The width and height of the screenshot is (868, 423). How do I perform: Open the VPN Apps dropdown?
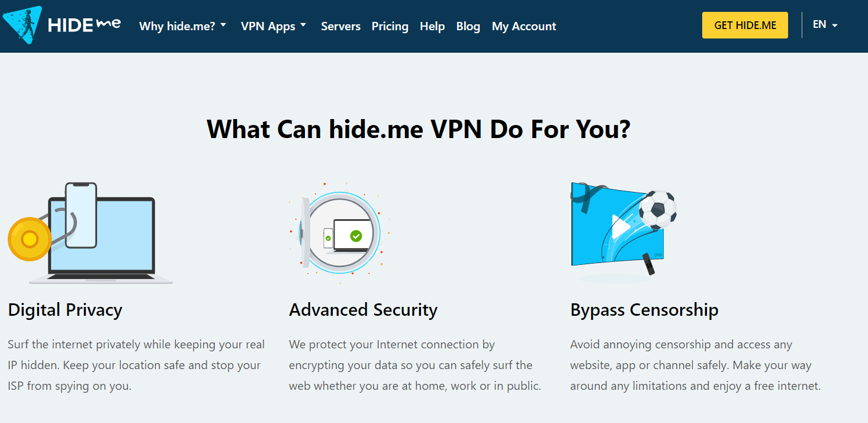(x=274, y=26)
